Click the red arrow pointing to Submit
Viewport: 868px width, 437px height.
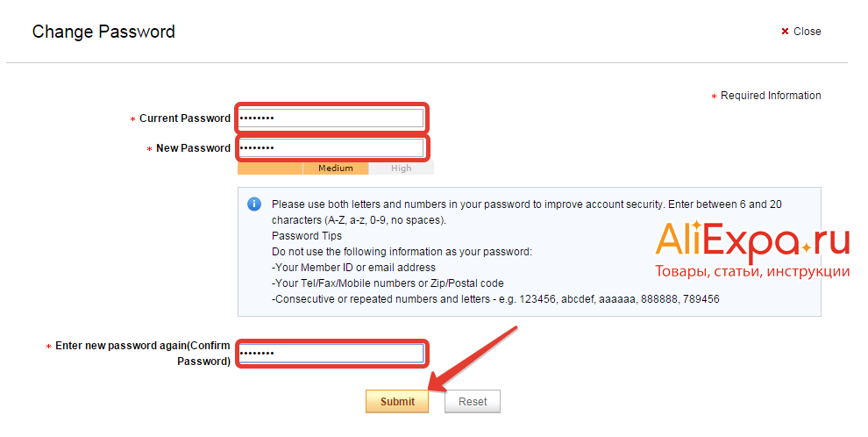478,357
